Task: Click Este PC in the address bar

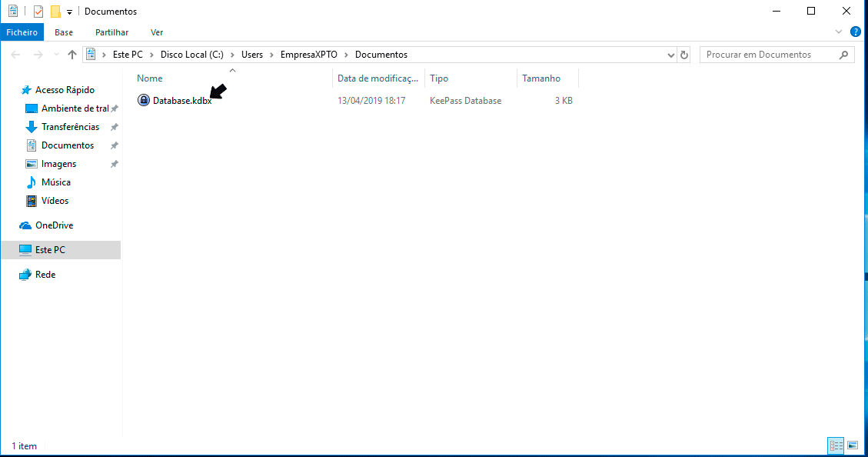Action: [x=128, y=55]
